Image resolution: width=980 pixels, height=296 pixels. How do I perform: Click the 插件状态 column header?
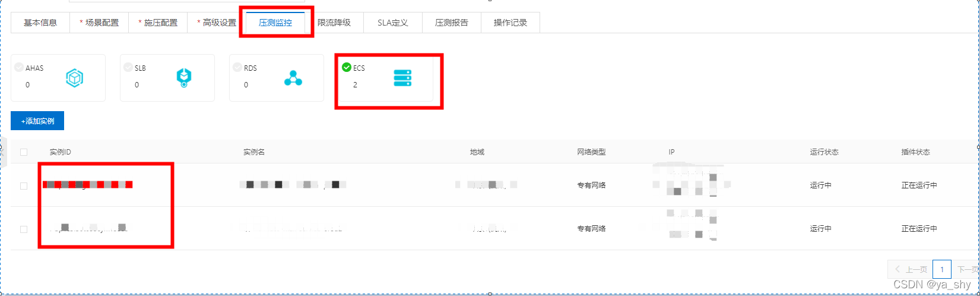[916, 152]
